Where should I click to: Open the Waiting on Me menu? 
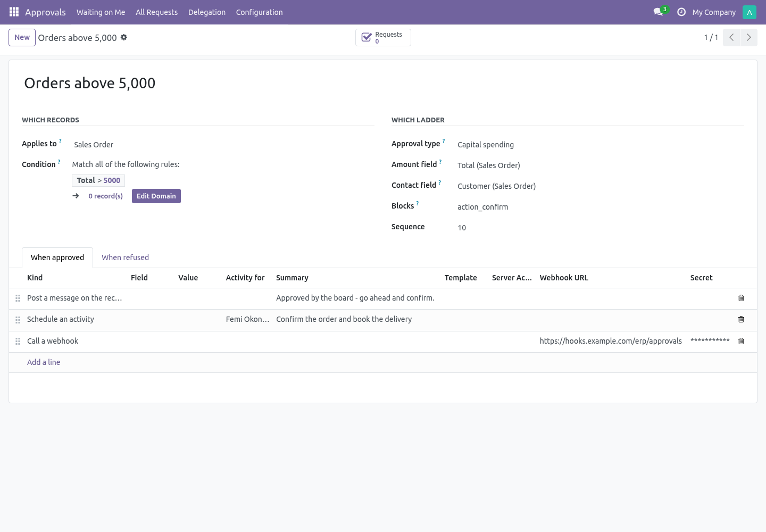[101, 12]
